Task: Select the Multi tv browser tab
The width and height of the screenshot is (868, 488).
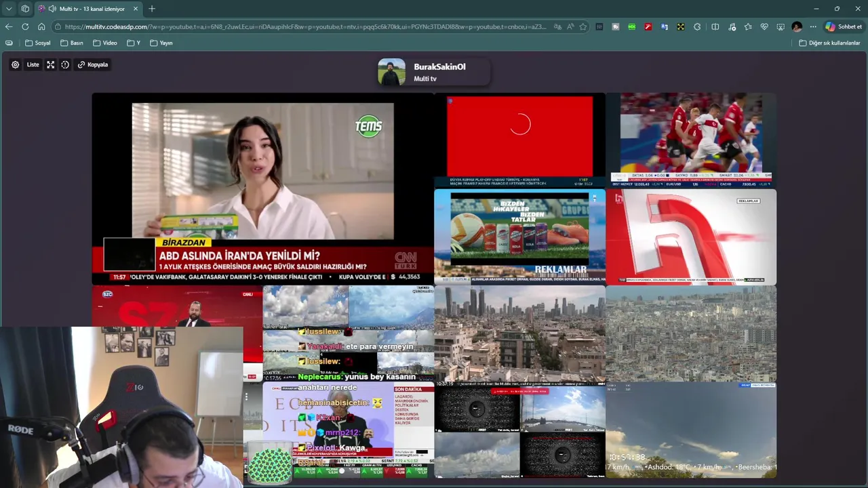Action: [88, 9]
